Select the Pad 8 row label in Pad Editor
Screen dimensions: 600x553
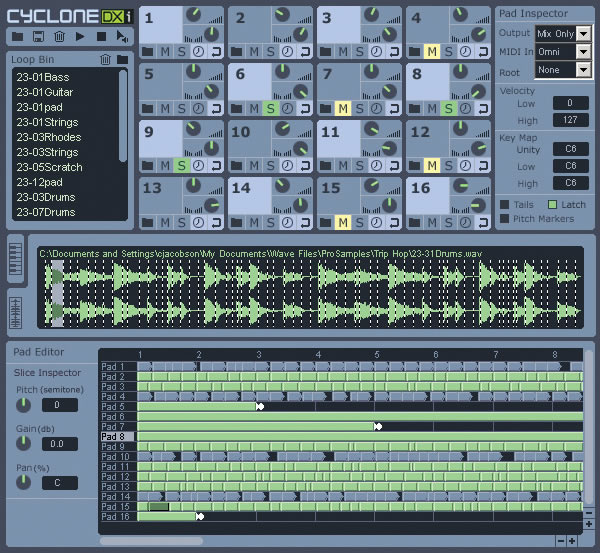click(x=117, y=436)
